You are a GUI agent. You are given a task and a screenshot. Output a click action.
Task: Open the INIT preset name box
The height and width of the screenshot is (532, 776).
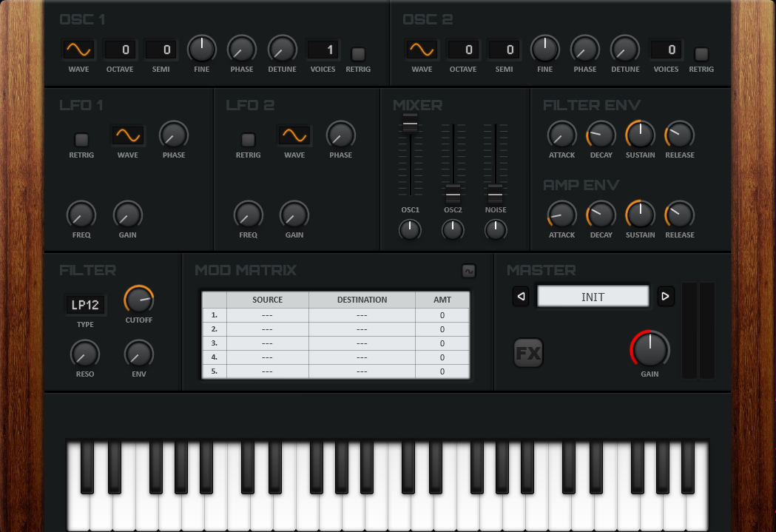point(593,297)
